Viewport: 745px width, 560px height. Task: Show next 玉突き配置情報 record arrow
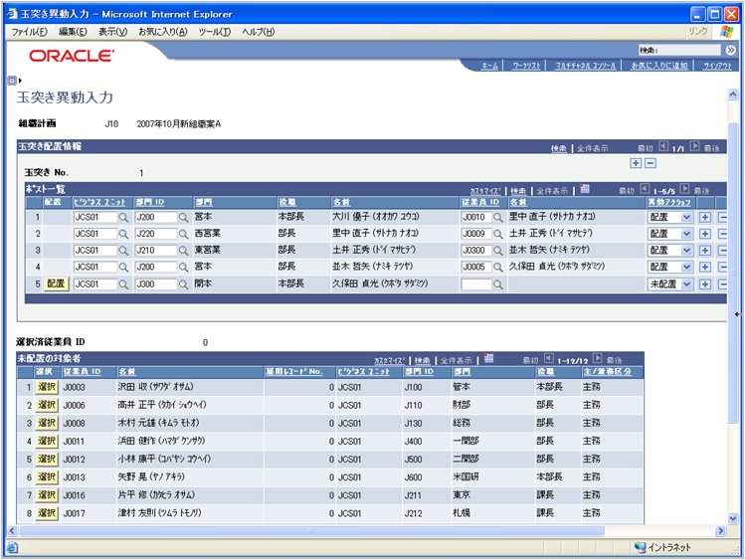click(694, 146)
